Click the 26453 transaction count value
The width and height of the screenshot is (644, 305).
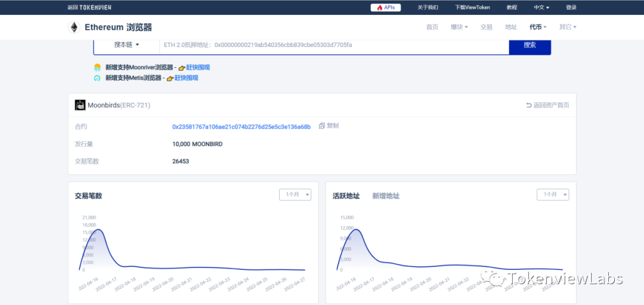click(x=181, y=161)
